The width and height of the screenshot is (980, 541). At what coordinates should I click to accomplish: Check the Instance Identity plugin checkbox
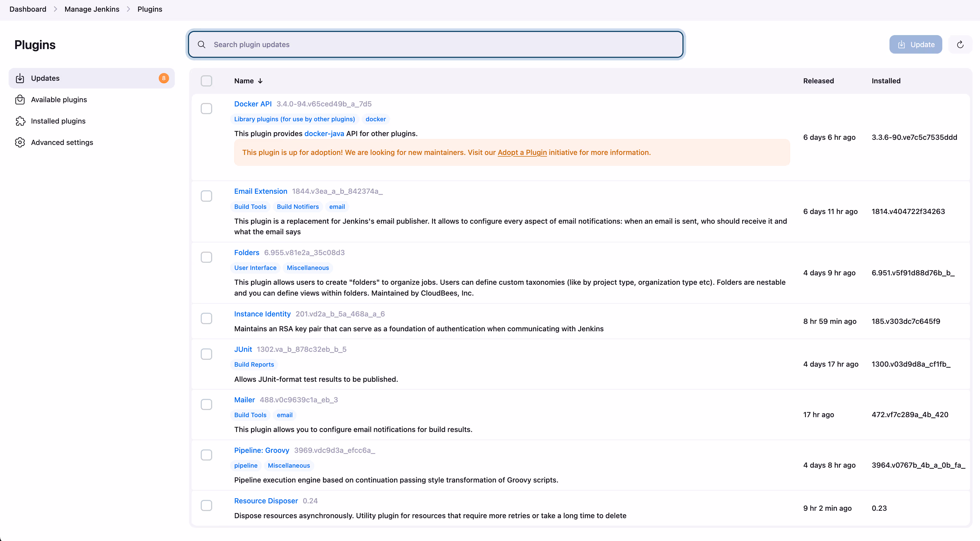(206, 319)
